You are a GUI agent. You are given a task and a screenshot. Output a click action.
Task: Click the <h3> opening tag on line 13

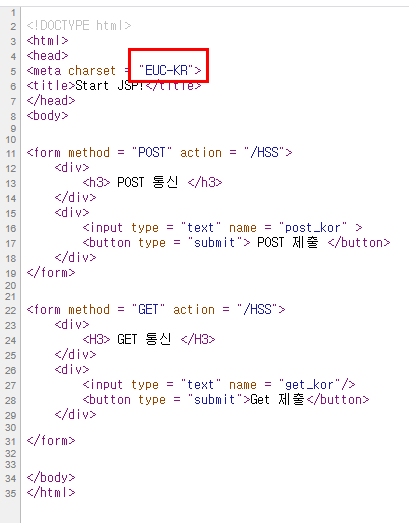[x=96, y=182]
